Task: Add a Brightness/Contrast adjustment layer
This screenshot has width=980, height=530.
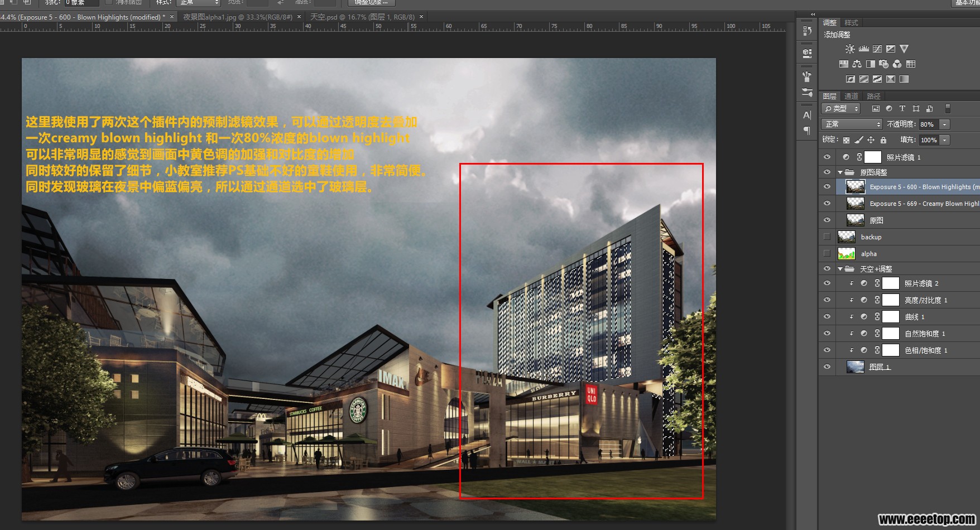Action: pyautogui.click(x=850, y=49)
